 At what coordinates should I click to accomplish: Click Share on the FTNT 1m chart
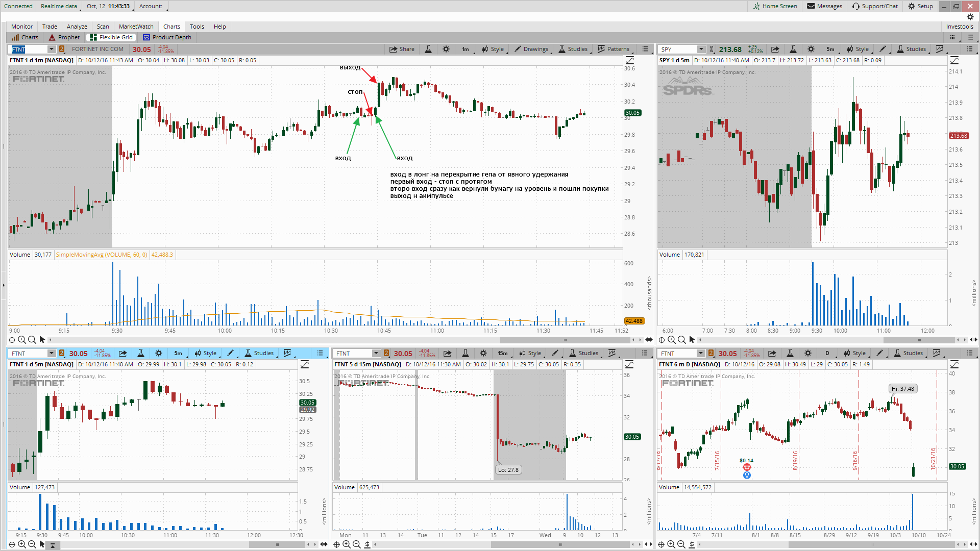(x=402, y=49)
